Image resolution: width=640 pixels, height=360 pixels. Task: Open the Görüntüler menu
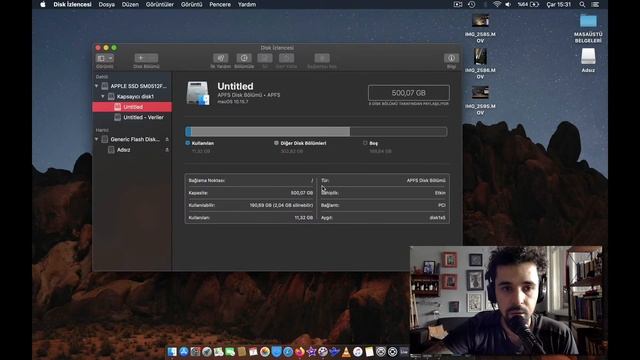click(160, 4)
